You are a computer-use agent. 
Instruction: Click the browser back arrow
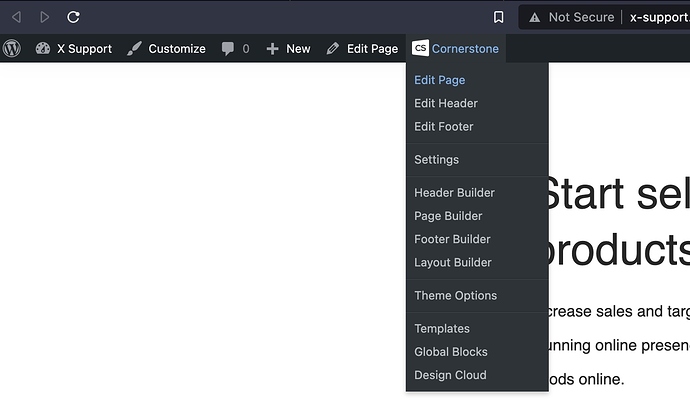[x=16, y=17]
